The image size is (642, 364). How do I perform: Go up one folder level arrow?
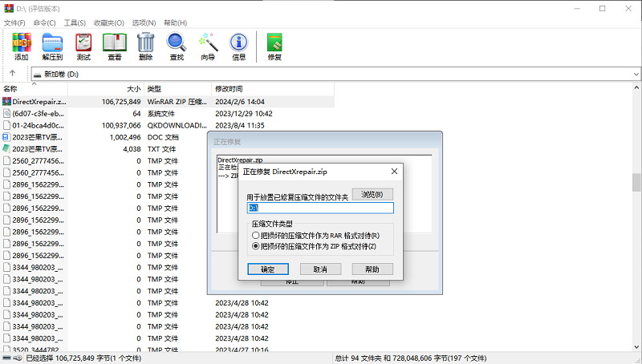[13, 74]
